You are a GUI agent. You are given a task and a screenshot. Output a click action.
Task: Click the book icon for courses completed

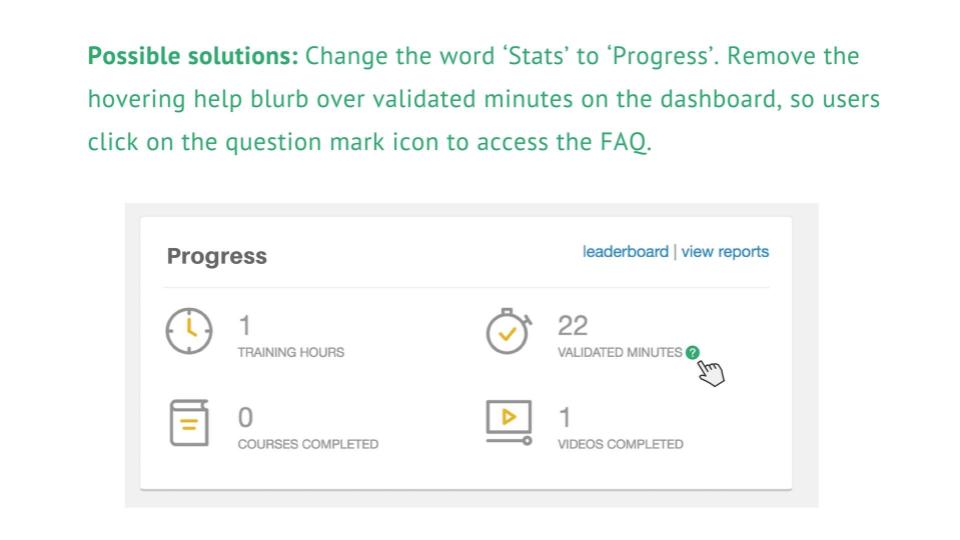189,423
